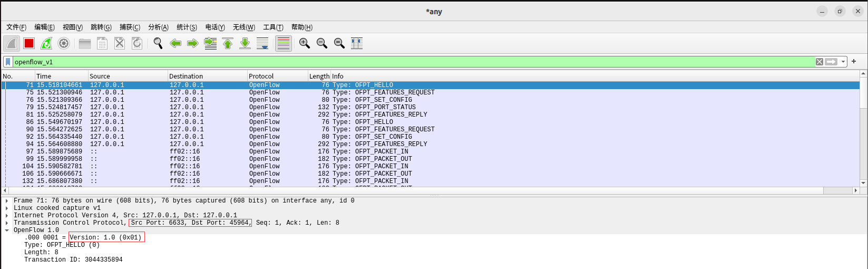Toggle packet list colorization
The height and width of the screenshot is (269, 868).
284,43
